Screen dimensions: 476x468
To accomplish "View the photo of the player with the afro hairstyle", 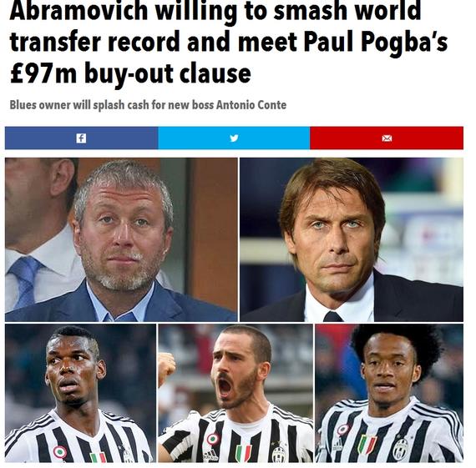I will pos(389,393).
